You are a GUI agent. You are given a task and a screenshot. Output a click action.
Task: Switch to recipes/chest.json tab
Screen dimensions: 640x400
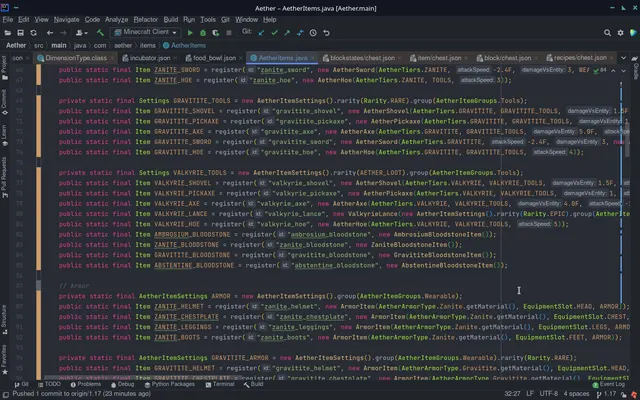[579, 58]
